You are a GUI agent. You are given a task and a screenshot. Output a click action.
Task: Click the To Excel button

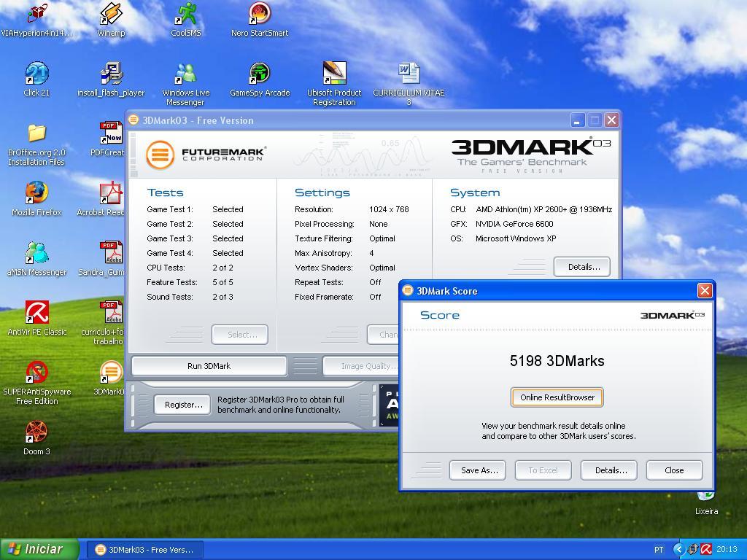[543, 470]
